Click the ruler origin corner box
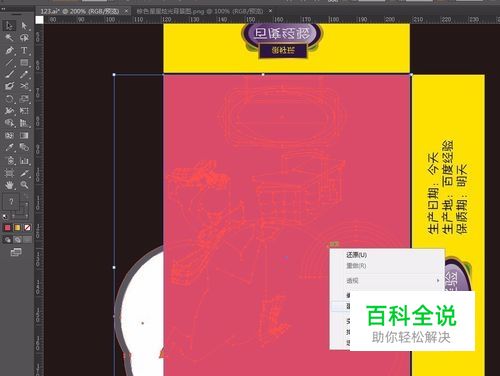500x376 pixels. (39, 20)
